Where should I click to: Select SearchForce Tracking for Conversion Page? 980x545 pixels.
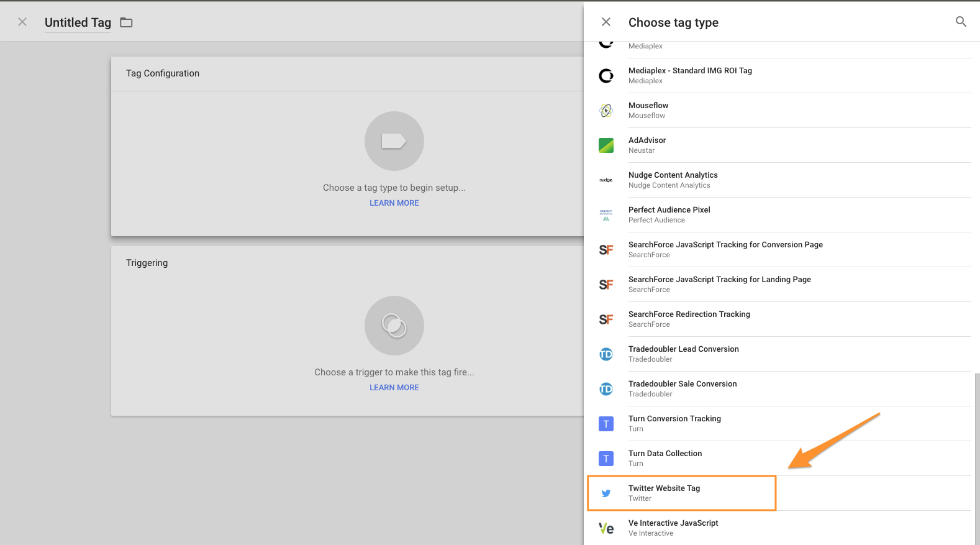pyautogui.click(x=779, y=250)
